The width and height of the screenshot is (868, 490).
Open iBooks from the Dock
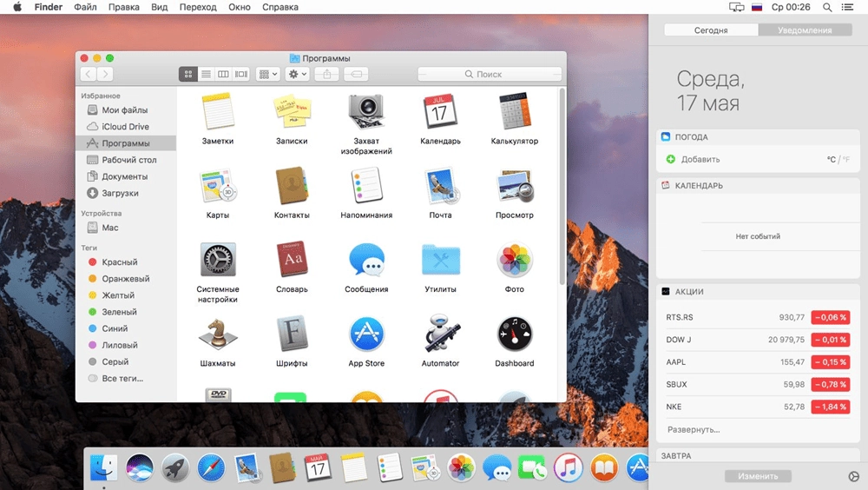[604, 468]
